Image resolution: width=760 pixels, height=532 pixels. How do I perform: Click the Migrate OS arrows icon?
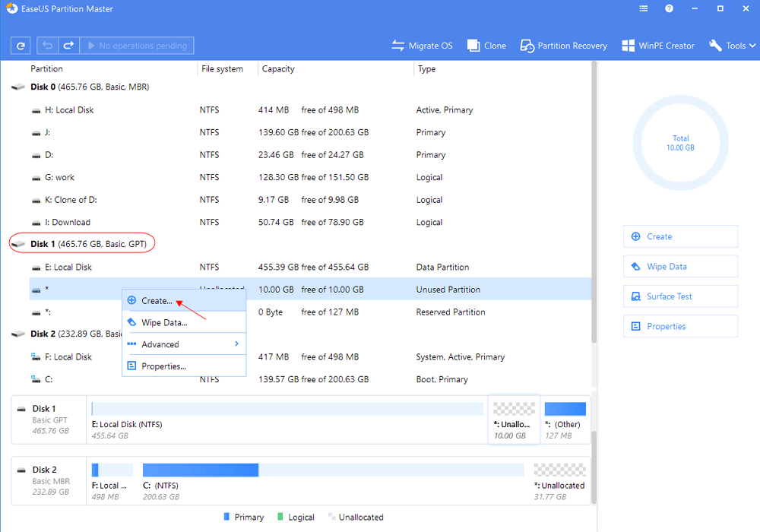398,46
